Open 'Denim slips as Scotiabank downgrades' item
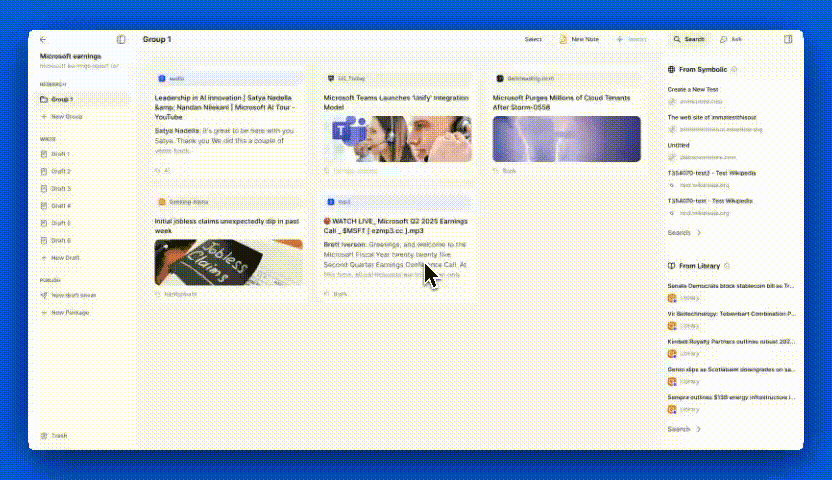 pos(732,369)
